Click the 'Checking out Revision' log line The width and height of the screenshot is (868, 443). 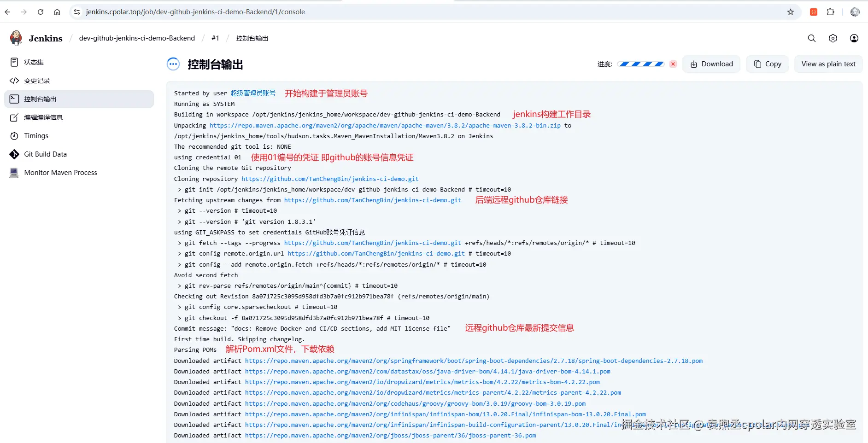(x=332, y=296)
